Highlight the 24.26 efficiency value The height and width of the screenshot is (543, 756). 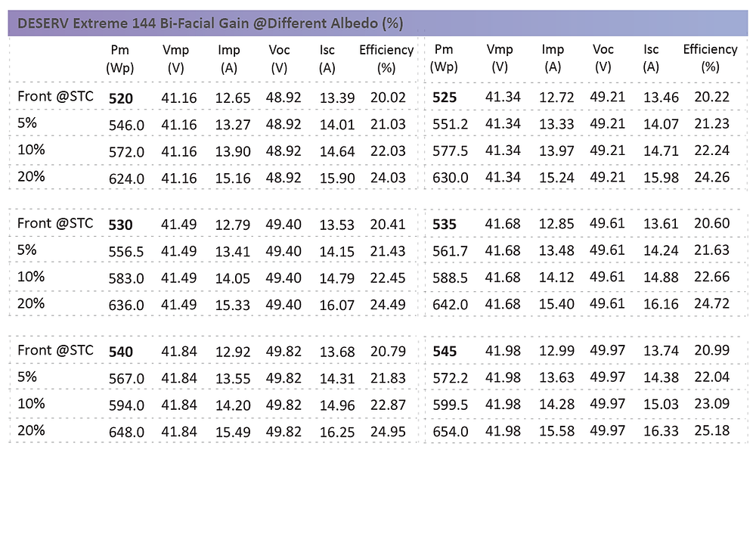click(712, 178)
